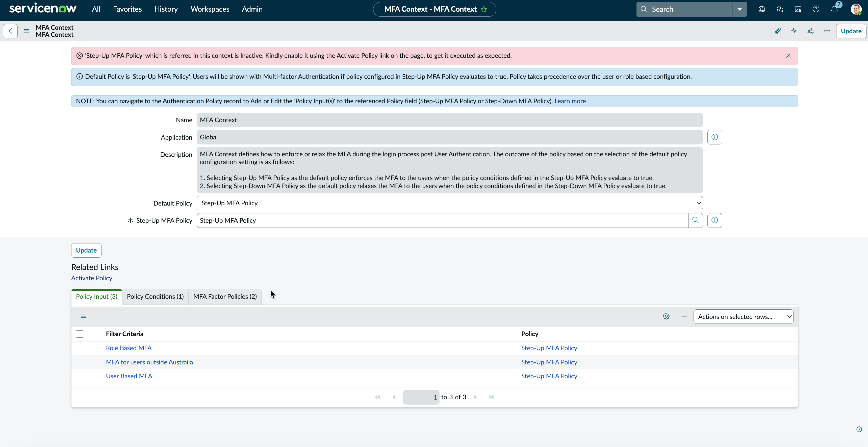Screen dimensions: 868x447
Task: Click the search magnifier icon in header
Action: [644, 9]
